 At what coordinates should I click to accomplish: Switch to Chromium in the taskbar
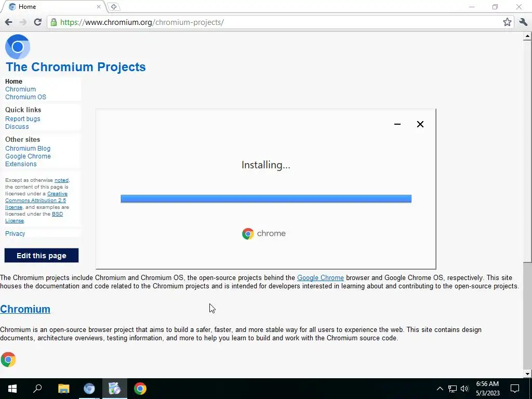pos(89,389)
